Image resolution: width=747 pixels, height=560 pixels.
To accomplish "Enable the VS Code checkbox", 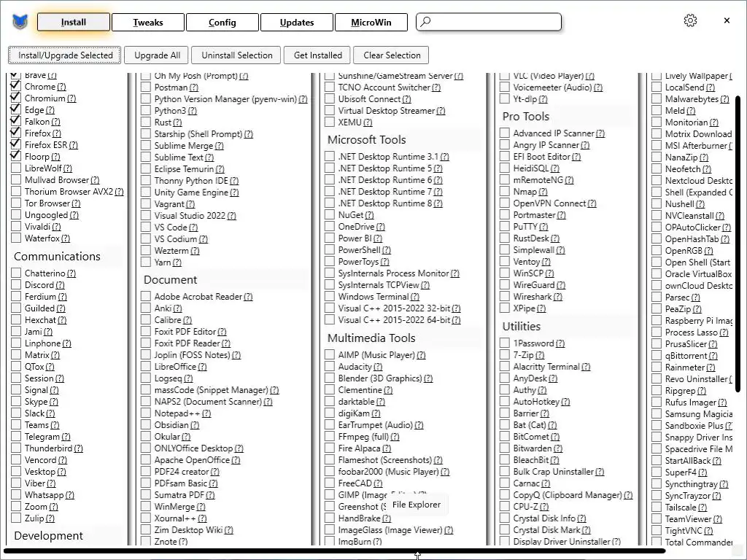I will click(x=146, y=227).
